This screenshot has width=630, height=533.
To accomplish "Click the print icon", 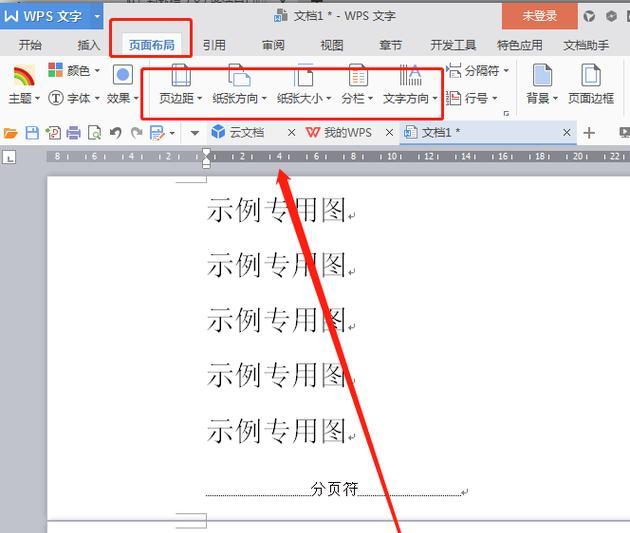I will point(74,133).
